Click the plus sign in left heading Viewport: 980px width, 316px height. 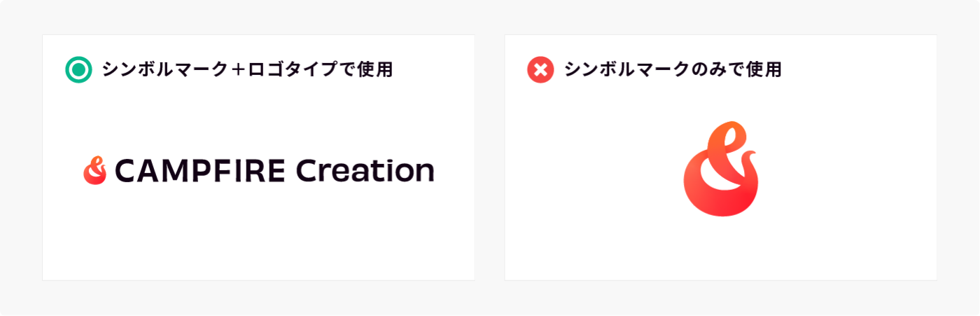[237, 69]
